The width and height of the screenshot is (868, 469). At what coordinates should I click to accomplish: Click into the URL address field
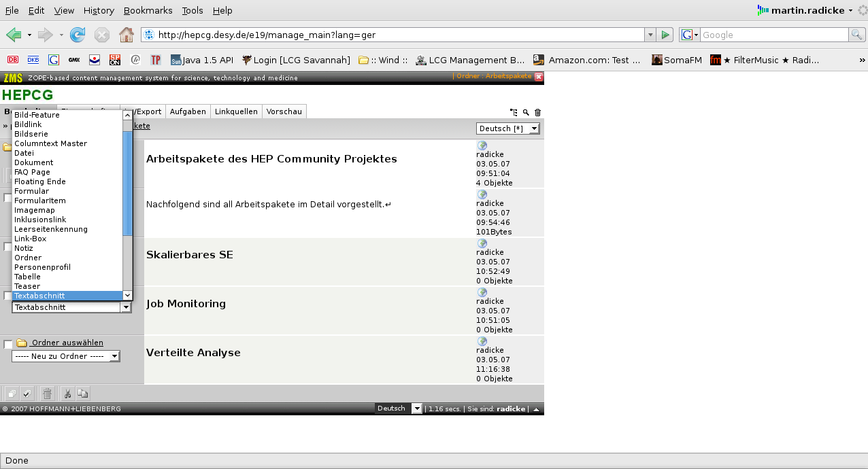pos(393,35)
